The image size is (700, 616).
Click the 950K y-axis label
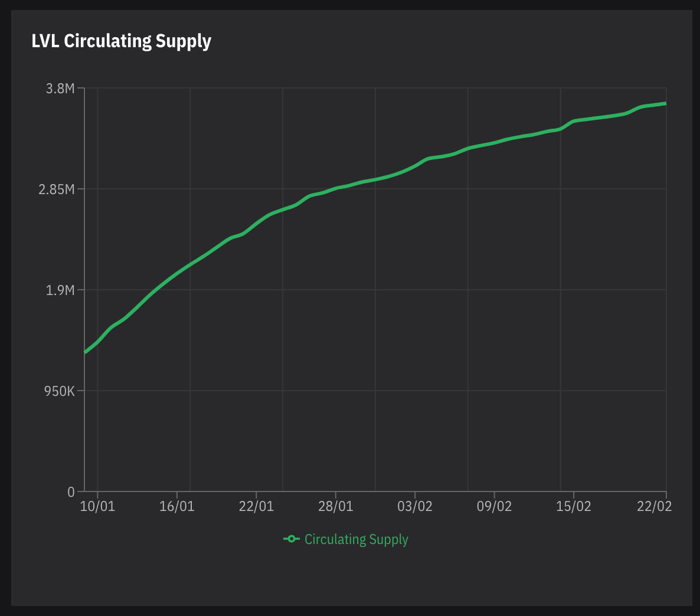point(60,391)
